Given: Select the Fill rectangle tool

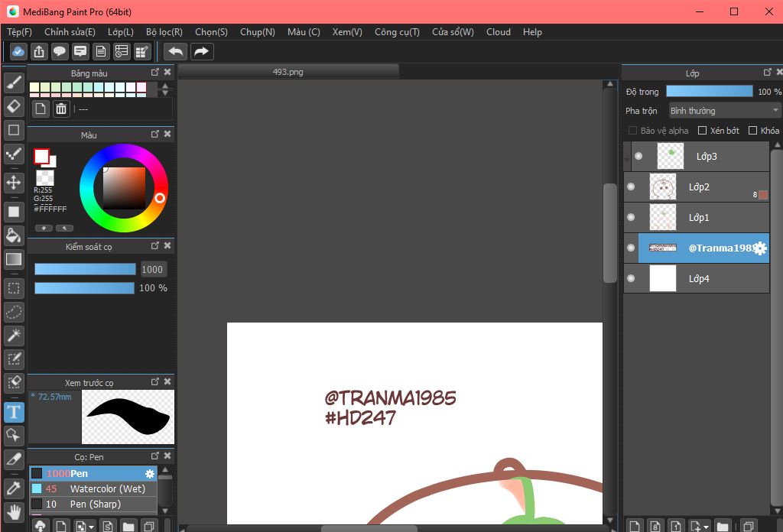Looking at the screenshot, I should (x=14, y=212).
